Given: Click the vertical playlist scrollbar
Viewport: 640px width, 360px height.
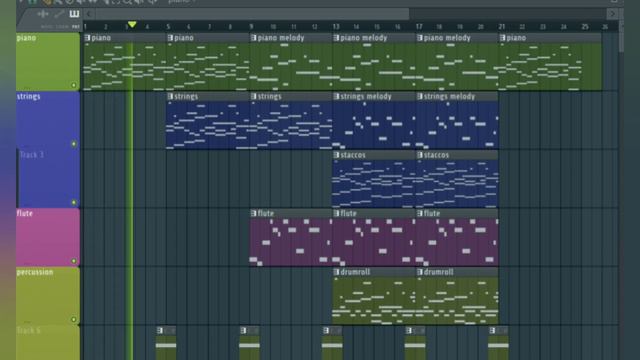Looking at the screenshot, I should 621,37.
